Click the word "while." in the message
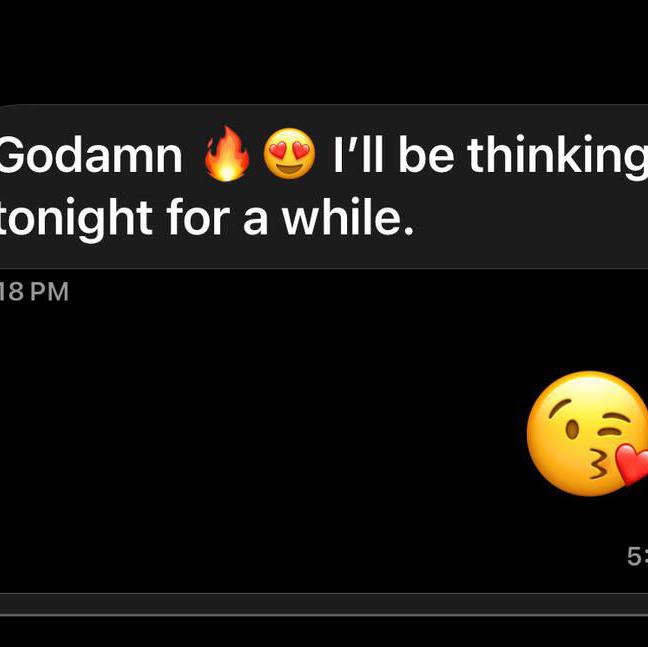 click(x=347, y=217)
